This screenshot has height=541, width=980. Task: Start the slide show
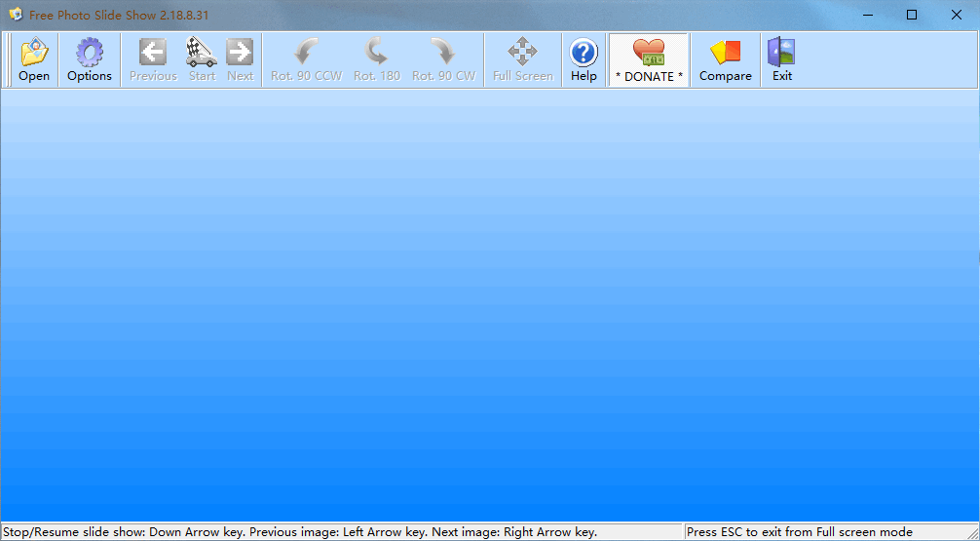(202, 59)
